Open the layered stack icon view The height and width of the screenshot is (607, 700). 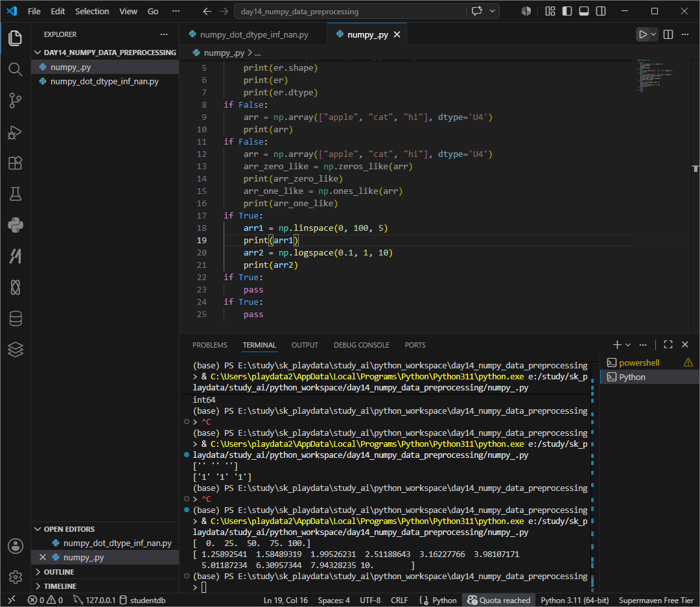(x=15, y=350)
